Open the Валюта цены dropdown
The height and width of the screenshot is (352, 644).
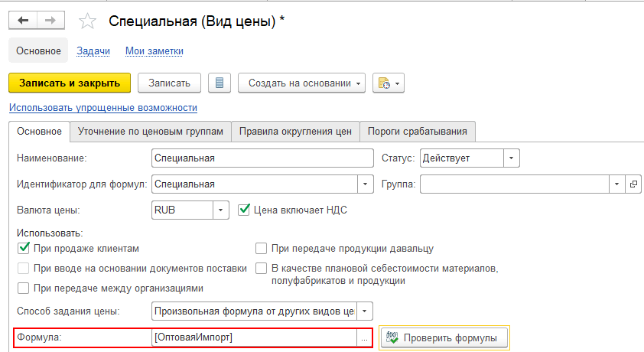pos(220,210)
